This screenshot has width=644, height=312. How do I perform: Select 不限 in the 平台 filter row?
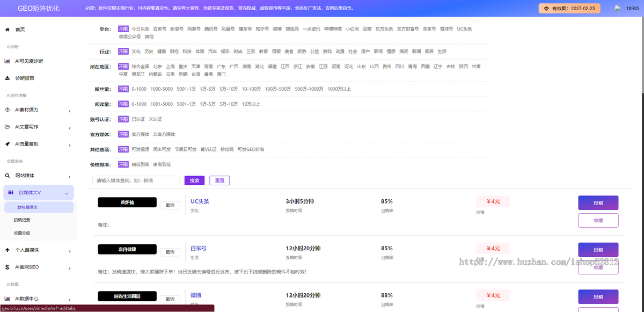click(x=123, y=29)
